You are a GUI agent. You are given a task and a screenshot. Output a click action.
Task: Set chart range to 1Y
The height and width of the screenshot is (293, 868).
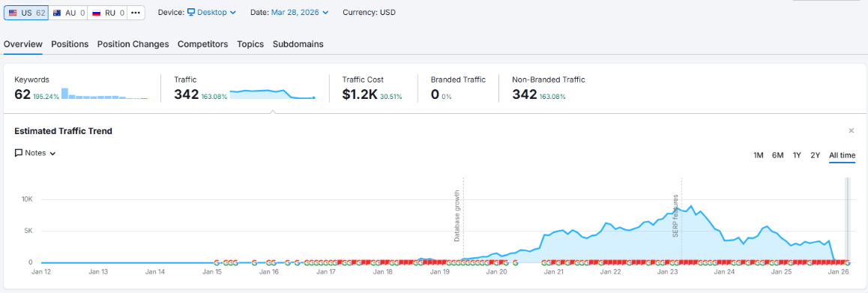coord(797,155)
